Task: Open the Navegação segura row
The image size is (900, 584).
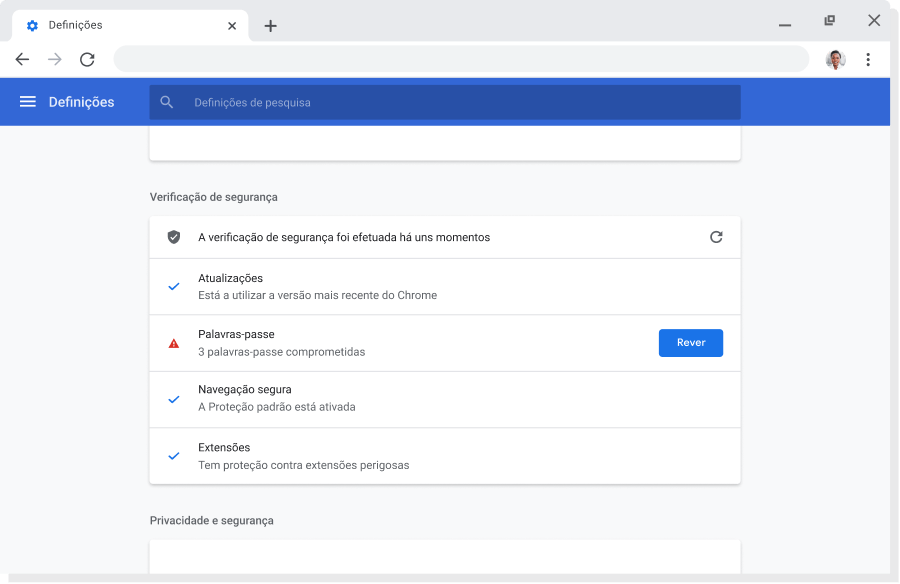Action: coord(445,399)
